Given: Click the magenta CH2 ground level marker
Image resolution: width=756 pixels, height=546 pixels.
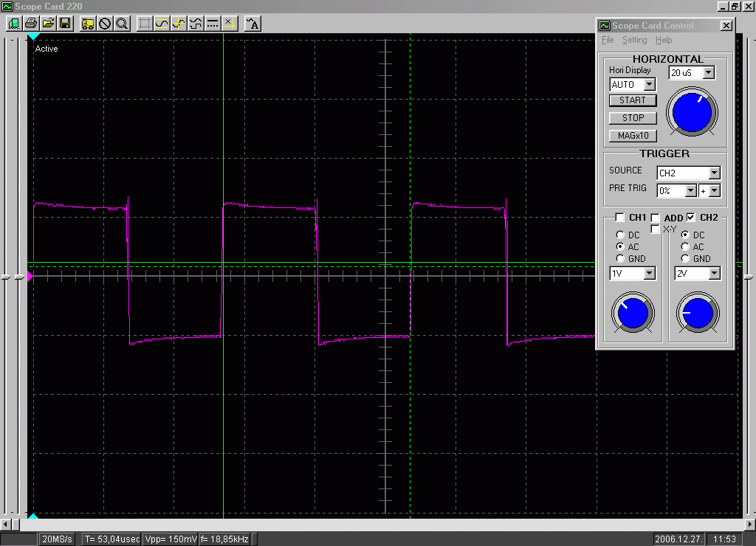Looking at the screenshot, I should click(x=30, y=277).
